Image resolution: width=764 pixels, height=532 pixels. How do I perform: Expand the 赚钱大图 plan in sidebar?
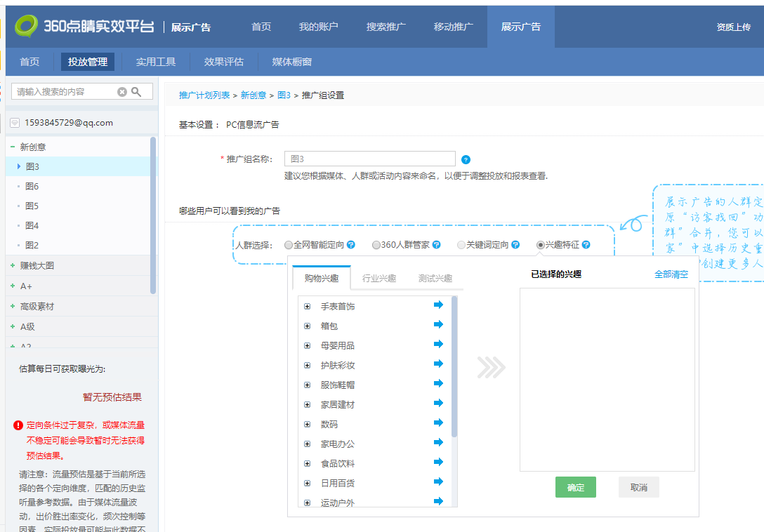tap(13, 265)
